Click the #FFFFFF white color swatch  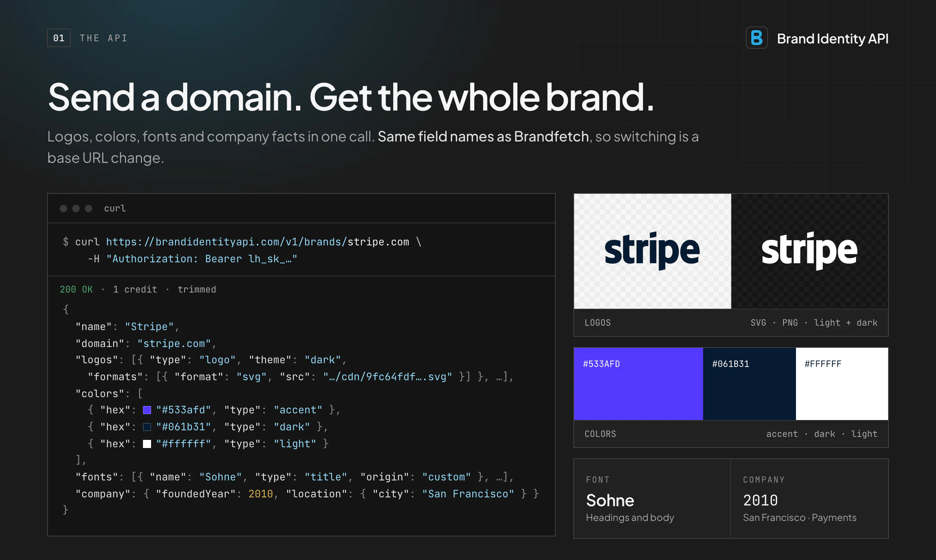click(x=842, y=384)
